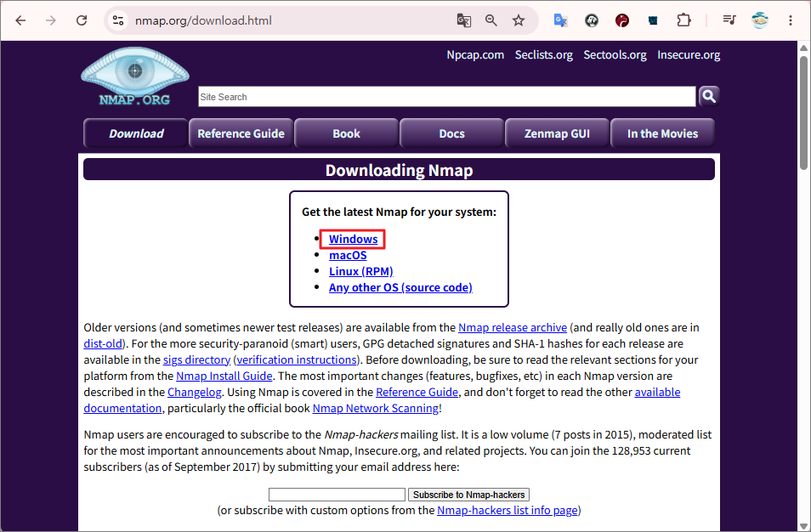This screenshot has height=532, width=811.
Task: Click the browser forward arrow
Action: tap(51, 20)
